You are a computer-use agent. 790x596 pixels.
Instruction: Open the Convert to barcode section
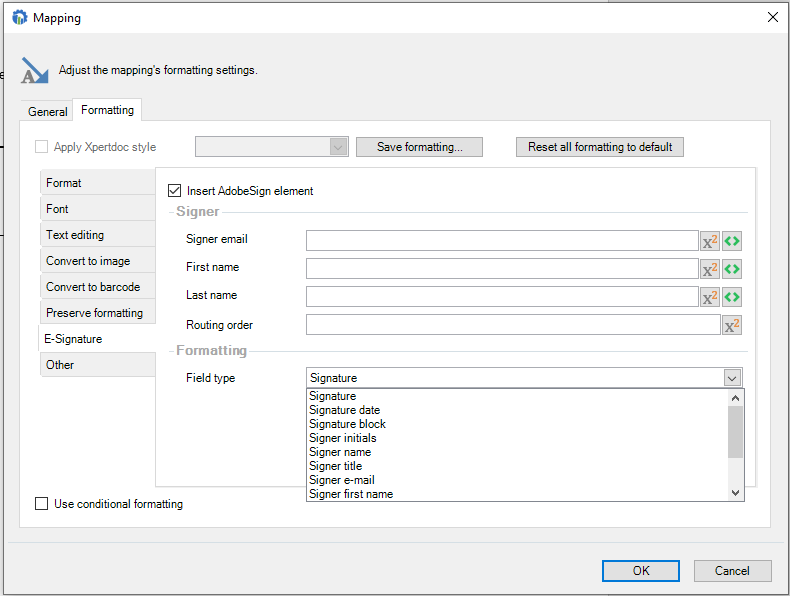coord(98,287)
